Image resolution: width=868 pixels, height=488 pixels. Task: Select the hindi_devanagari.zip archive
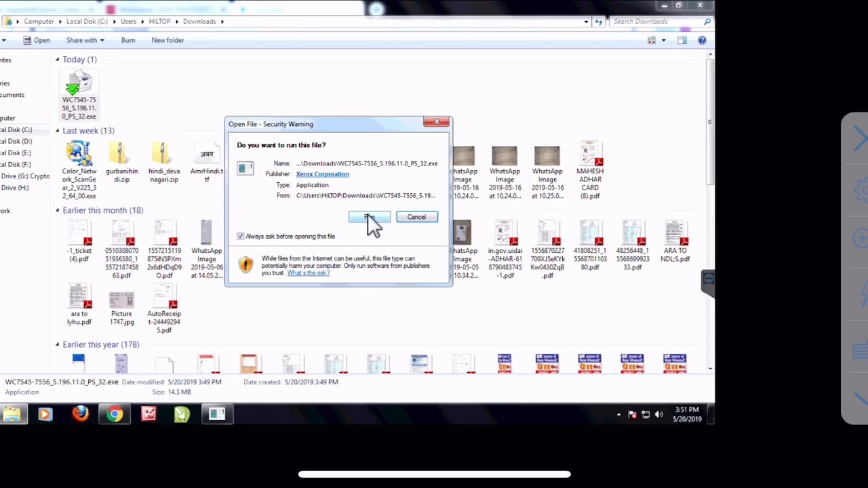click(163, 161)
